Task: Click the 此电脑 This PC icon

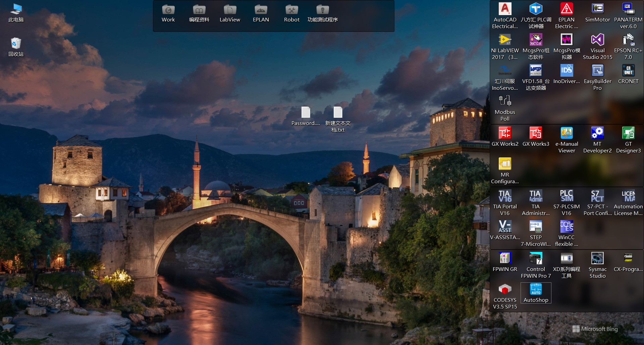Action: coord(16,9)
